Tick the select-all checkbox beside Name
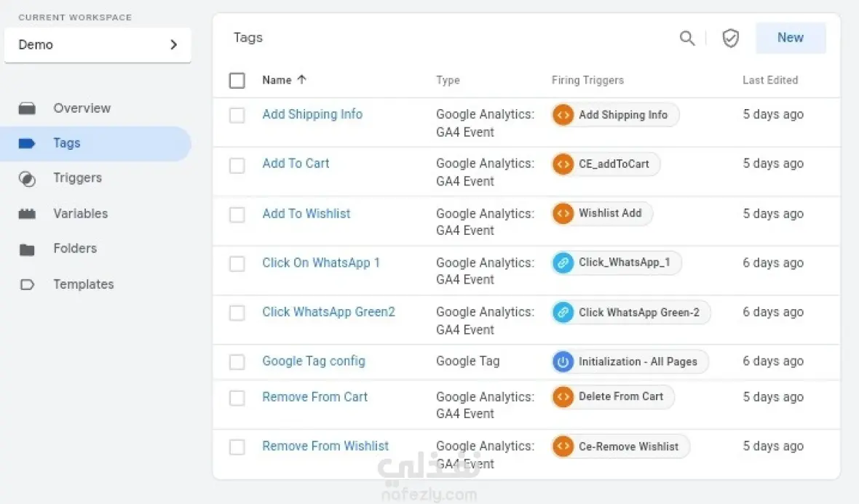Screen dimensions: 859x504 237,81
